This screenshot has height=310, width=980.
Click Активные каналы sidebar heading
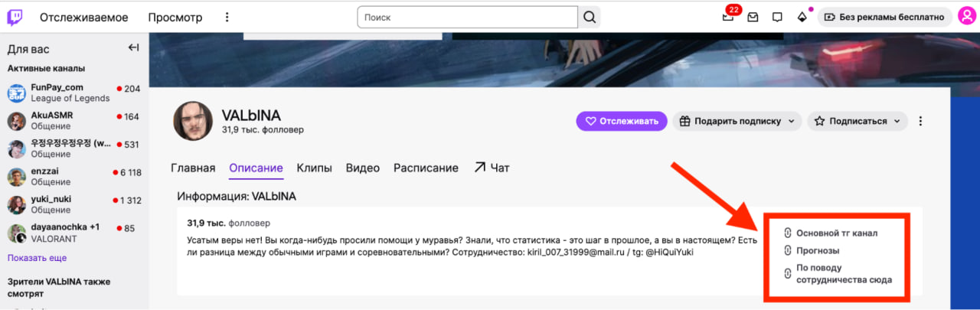pyautogui.click(x=46, y=68)
